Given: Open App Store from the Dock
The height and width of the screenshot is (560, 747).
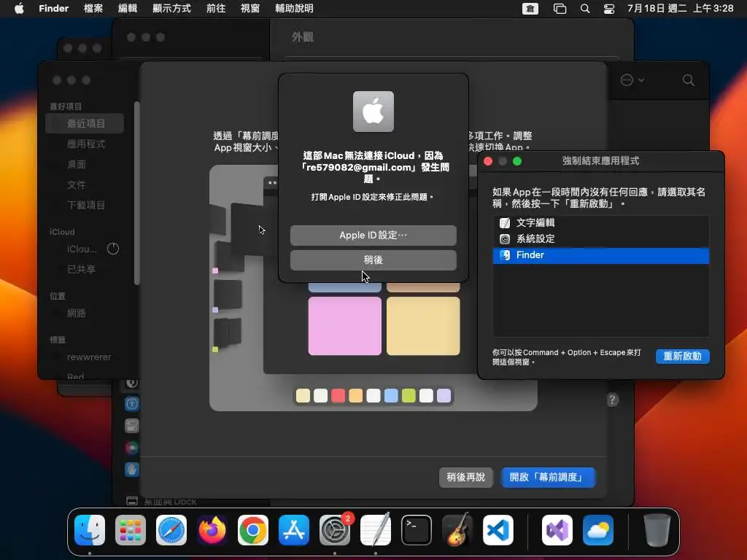Looking at the screenshot, I should pos(294,530).
